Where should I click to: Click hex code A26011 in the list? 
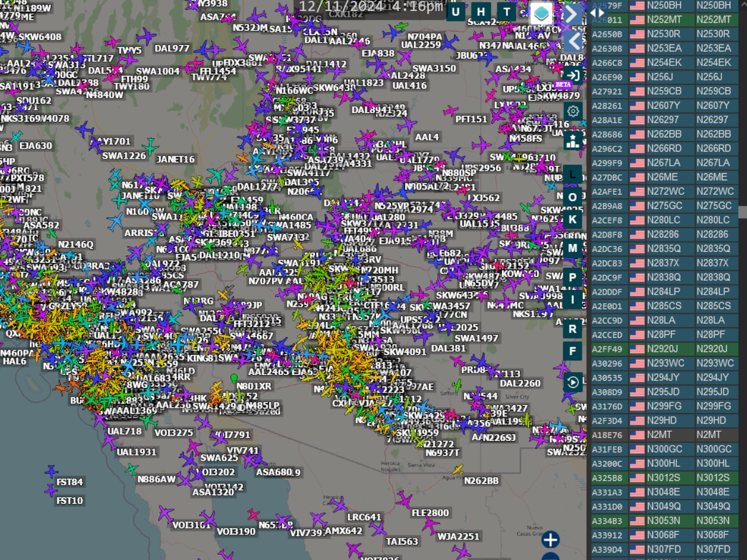(x=607, y=19)
